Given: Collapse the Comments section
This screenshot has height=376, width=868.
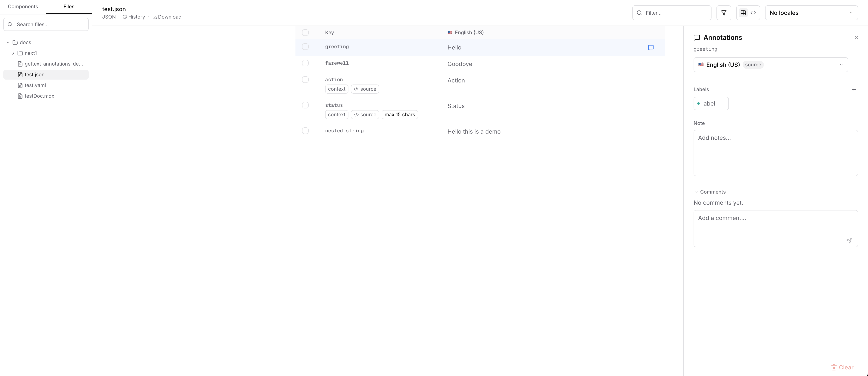Looking at the screenshot, I should [709, 192].
